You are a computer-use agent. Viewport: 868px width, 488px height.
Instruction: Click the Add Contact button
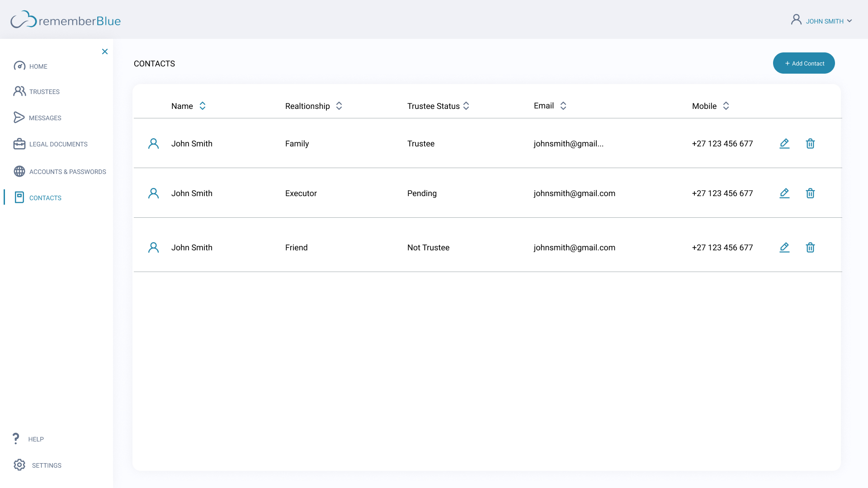click(803, 63)
